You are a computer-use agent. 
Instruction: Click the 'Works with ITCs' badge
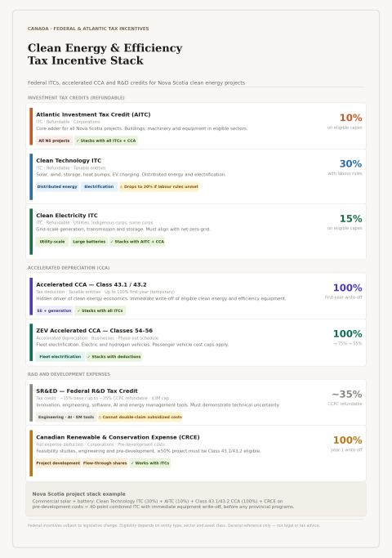click(x=149, y=463)
